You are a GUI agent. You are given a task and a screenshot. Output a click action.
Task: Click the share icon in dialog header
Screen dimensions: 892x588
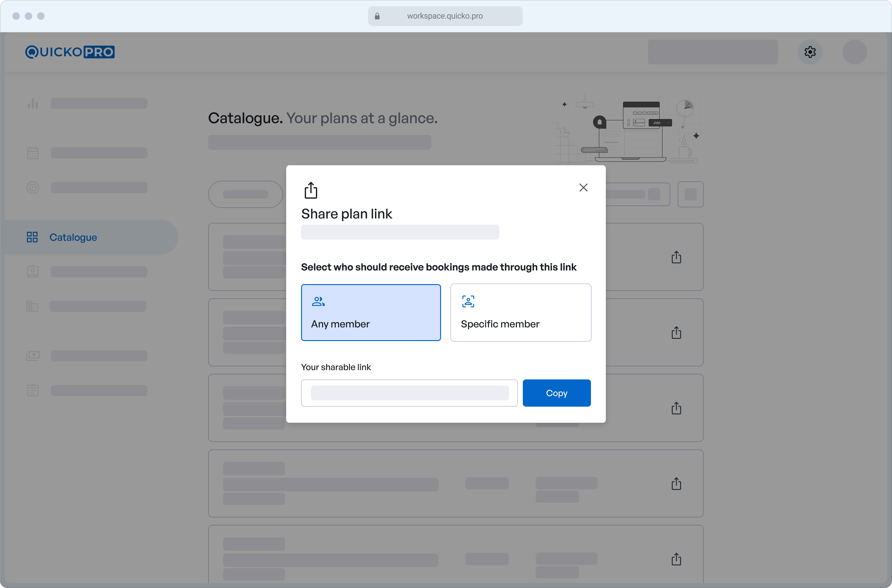(x=311, y=190)
